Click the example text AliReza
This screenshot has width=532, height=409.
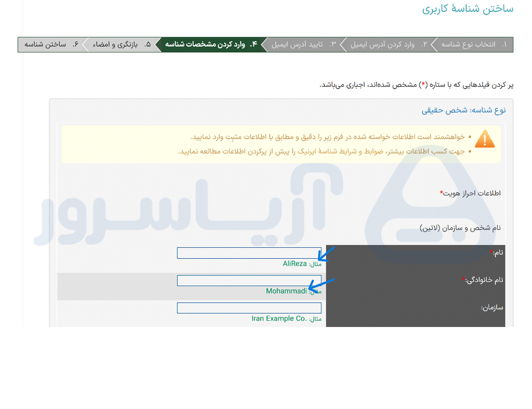tap(294, 264)
